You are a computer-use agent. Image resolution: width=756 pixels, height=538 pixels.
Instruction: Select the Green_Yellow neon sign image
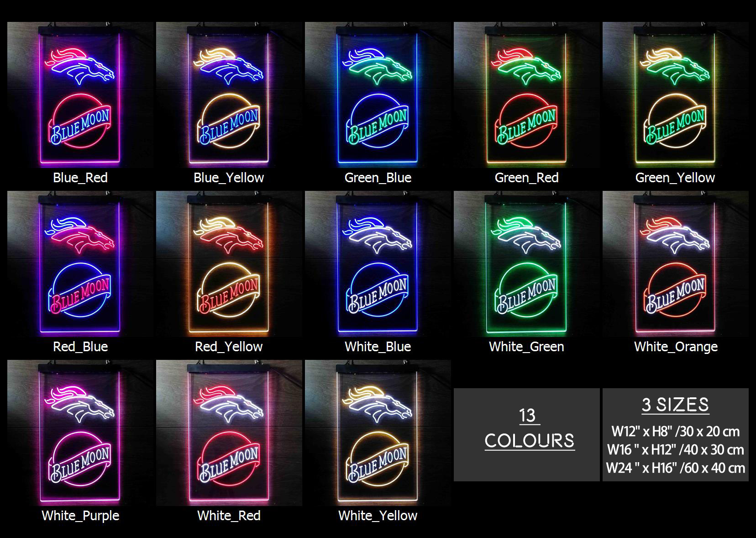coord(676,95)
